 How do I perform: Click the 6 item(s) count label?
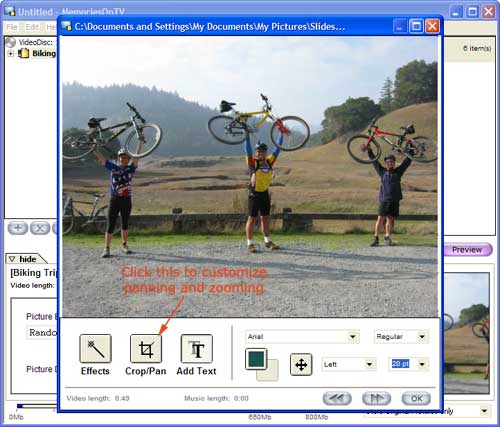point(477,49)
